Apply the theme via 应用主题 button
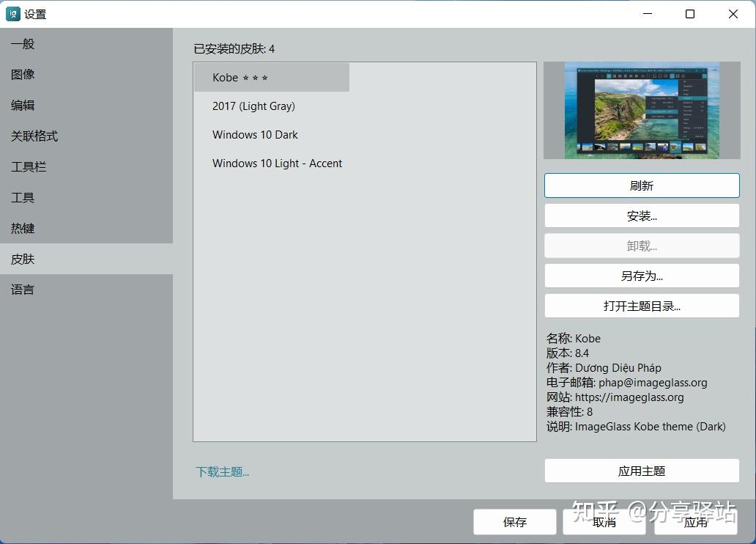756x544 pixels. (x=641, y=471)
